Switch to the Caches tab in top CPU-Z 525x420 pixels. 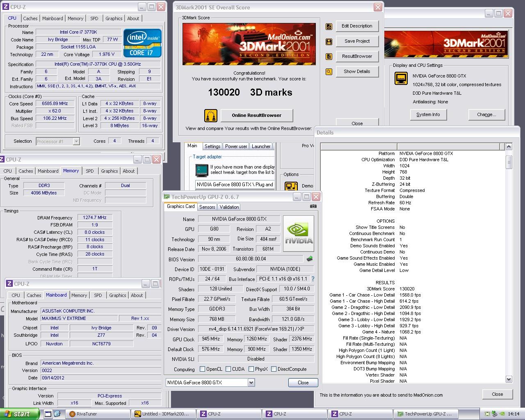click(30, 18)
